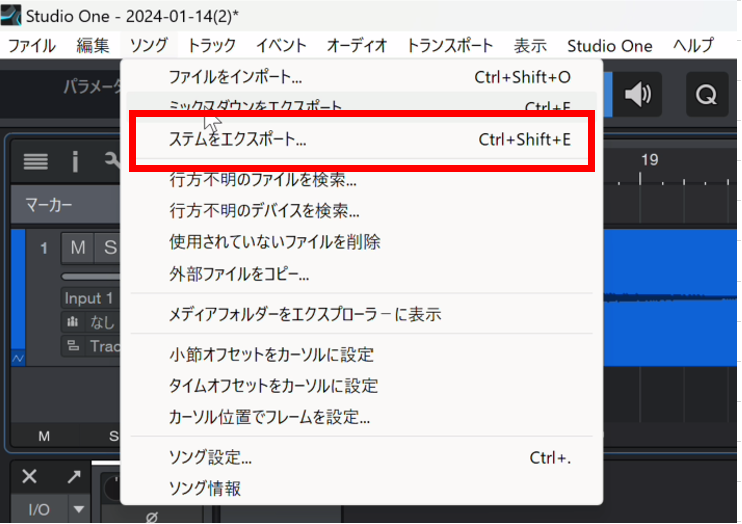742x524 pixels.
Task: Choose カーソル位置でフレームを設定...
Action: [362, 417]
